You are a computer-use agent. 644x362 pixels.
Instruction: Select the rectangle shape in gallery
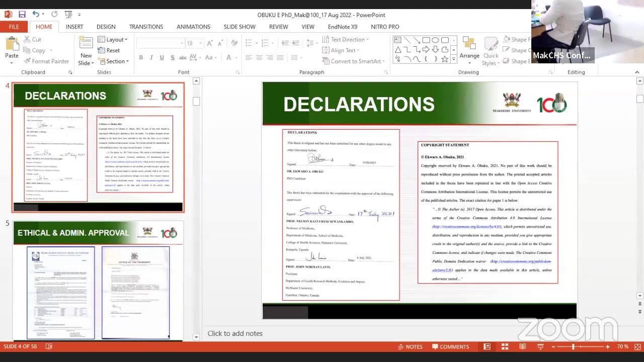[426, 40]
